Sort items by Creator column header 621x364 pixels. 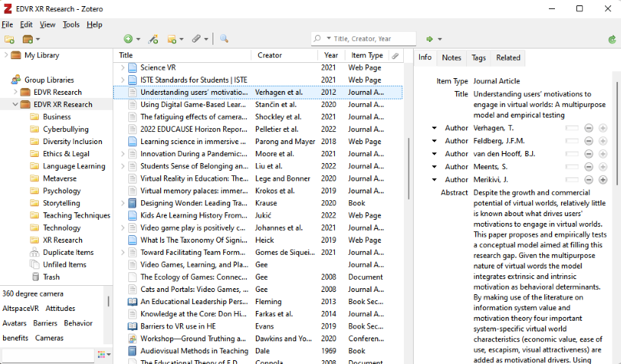coord(285,55)
